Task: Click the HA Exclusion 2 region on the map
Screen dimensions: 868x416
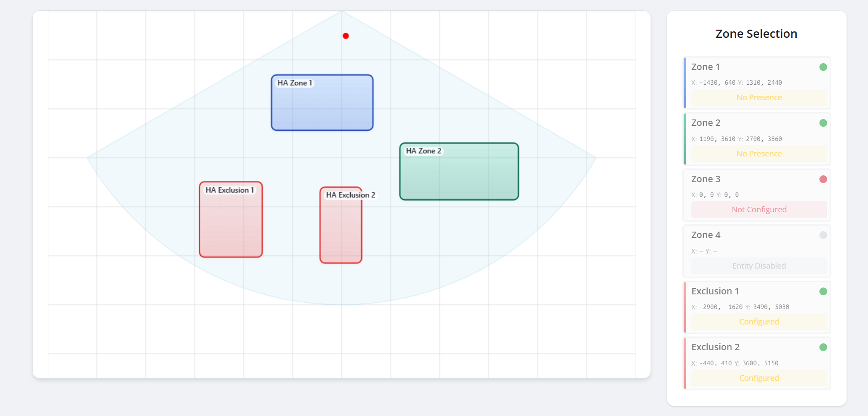Action: [x=341, y=226]
